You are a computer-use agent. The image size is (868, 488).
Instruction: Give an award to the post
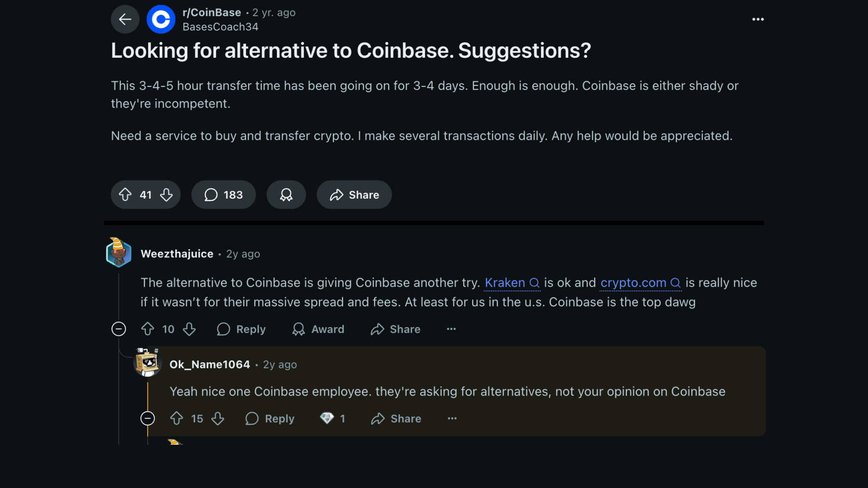pos(286,195)
